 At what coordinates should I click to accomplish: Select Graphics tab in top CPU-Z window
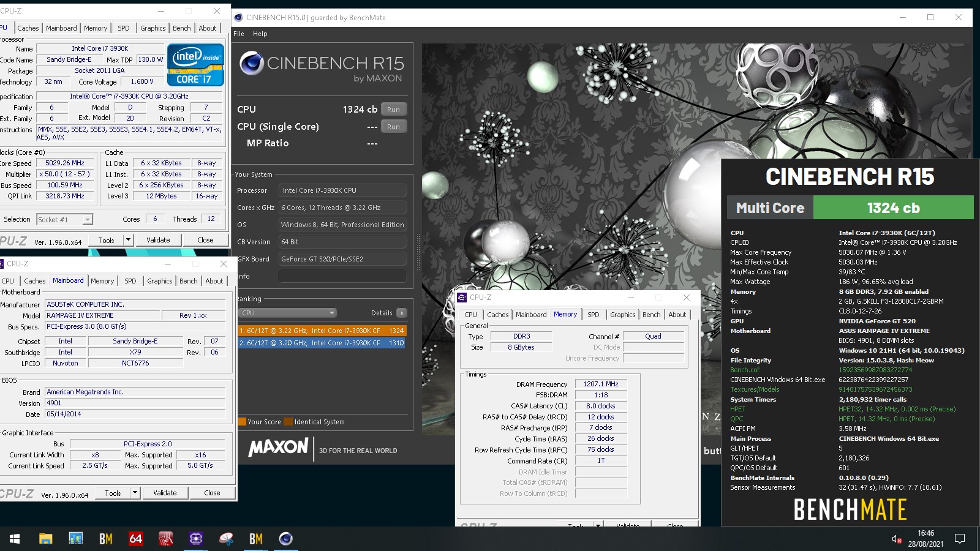[x=153, y=28]
